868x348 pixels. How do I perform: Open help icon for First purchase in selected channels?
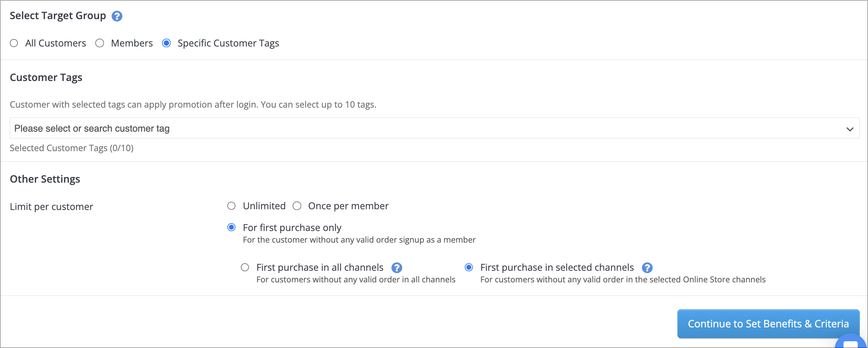coord(647,268)
